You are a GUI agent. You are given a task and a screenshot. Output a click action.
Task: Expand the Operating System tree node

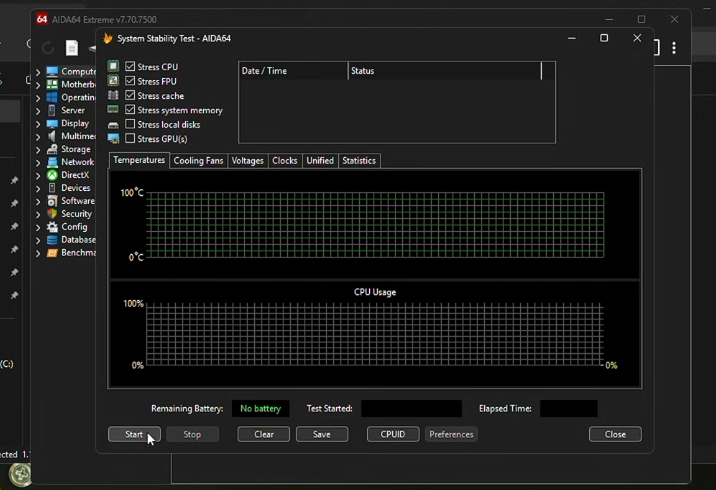pos(38,98)
